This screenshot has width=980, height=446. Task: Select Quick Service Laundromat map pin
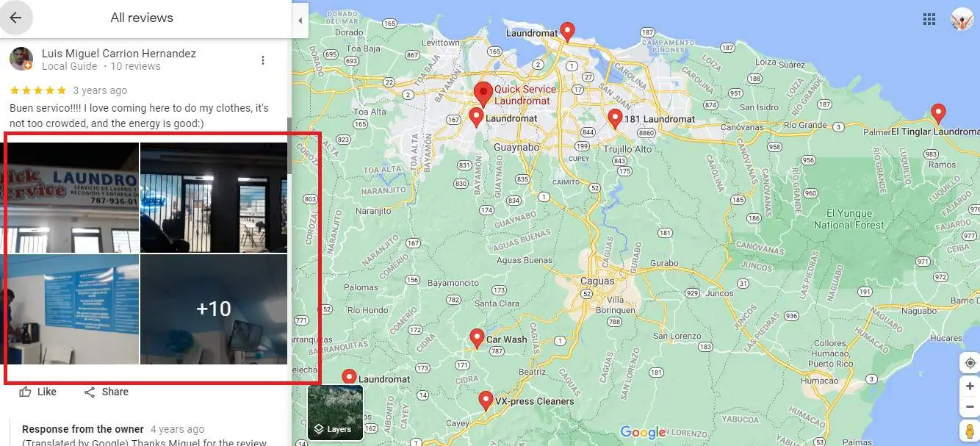(x=483, y=95)
